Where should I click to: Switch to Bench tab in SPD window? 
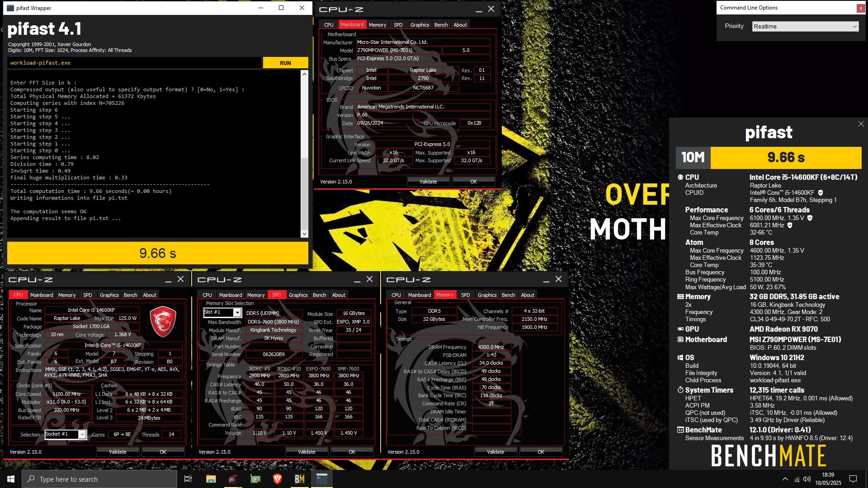(319, 295)
